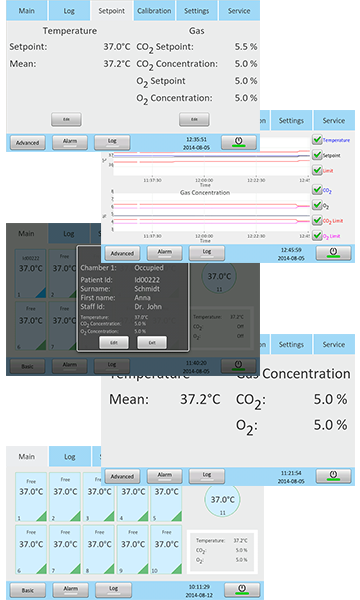
Task: Select chamber 6 tile in bottom grid
Action: 31,549
